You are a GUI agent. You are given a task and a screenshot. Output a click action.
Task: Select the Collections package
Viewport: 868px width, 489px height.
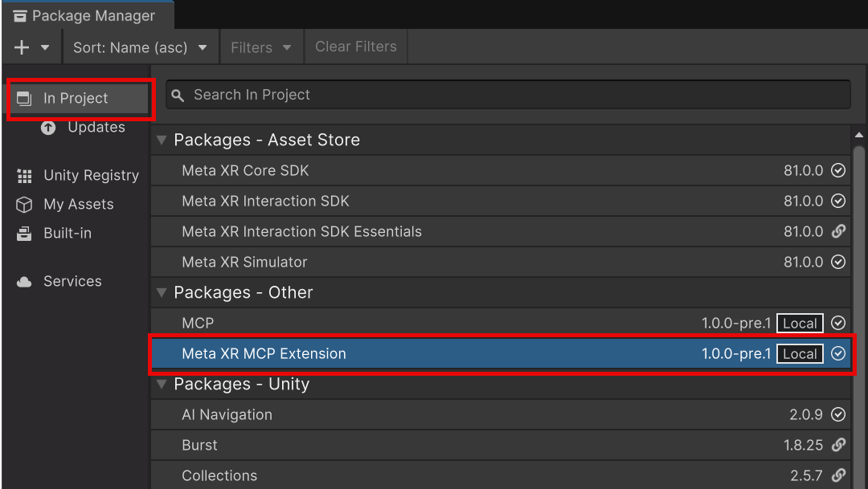(x=501, y=475)
